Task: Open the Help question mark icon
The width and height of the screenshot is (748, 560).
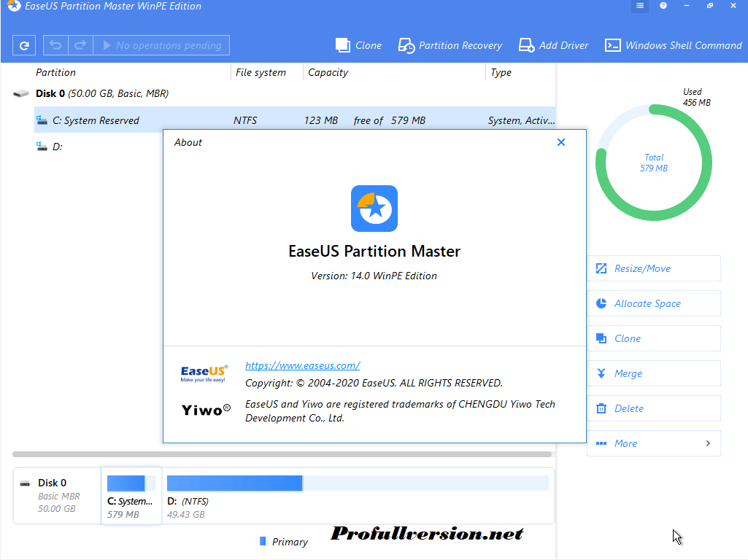Action: pos(663,6)
